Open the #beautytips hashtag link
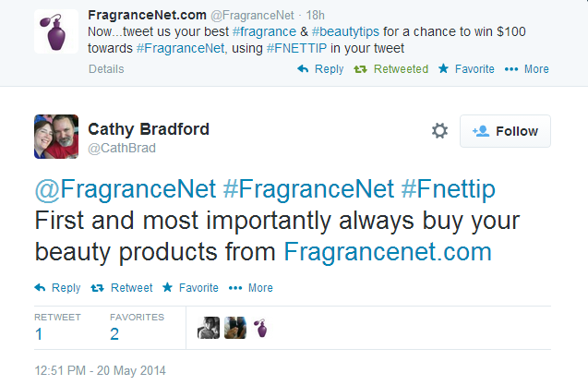The width and height of the screenshot is (588, 385). (345, 32)
